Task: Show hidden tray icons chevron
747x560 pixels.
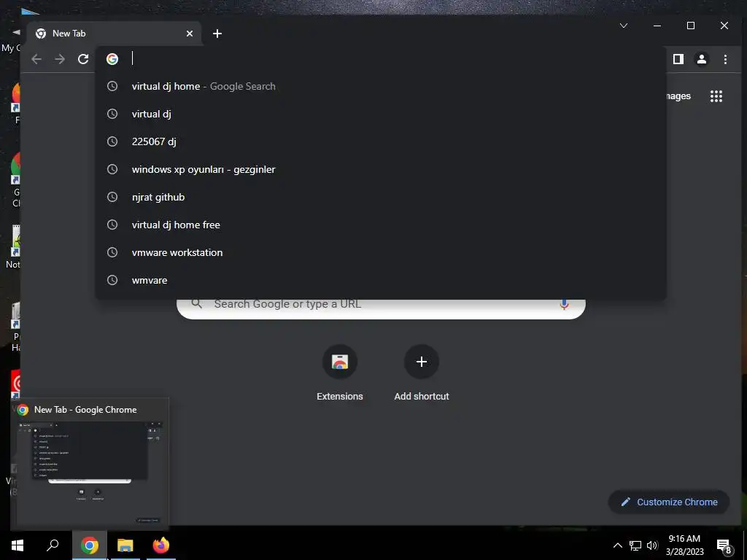Action: [618, 545]
